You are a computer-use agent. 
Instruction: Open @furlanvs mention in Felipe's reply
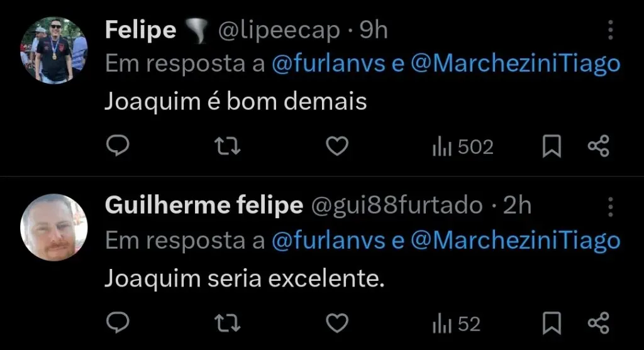[x=328, y=63]
